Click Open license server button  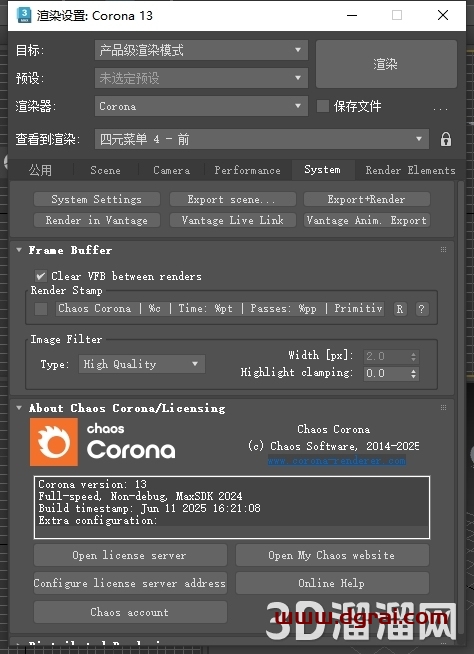coord(130,555)
